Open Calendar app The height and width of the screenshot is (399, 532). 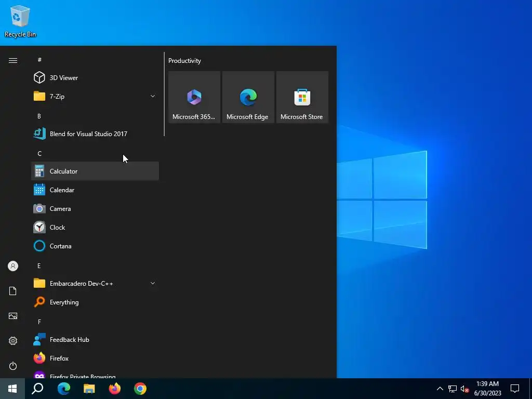[x=95, y=190]
